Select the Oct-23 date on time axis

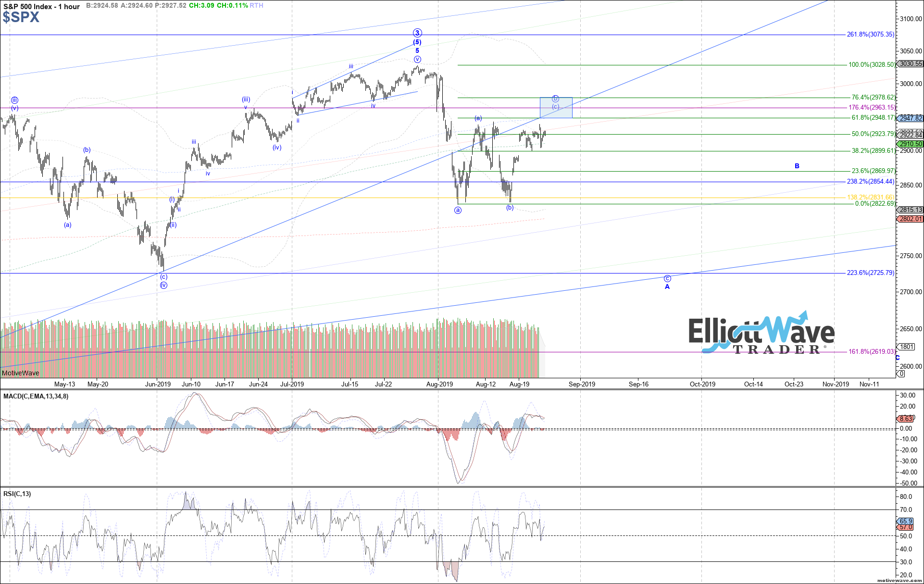(794, 384)
